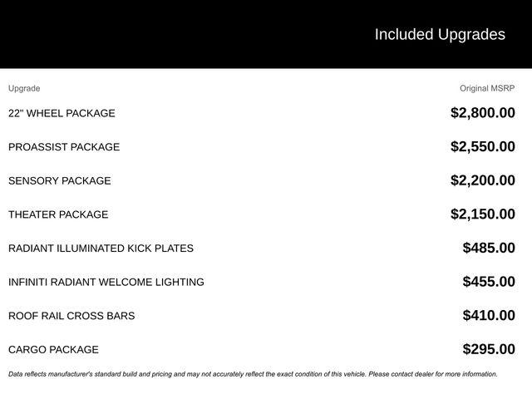This screenshot has width=532, height=399.
Task: Click the Included Upgrades header title
Action: point(440,35)
